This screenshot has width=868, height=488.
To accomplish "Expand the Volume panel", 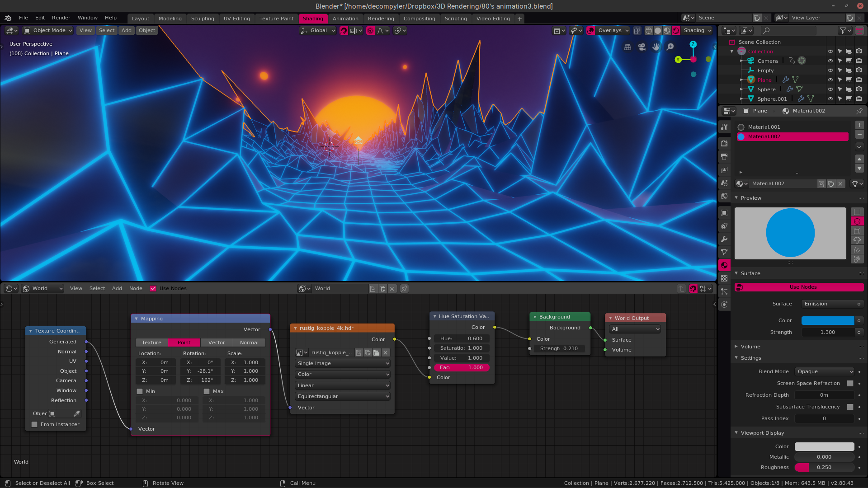I will [x=750, y=347].
